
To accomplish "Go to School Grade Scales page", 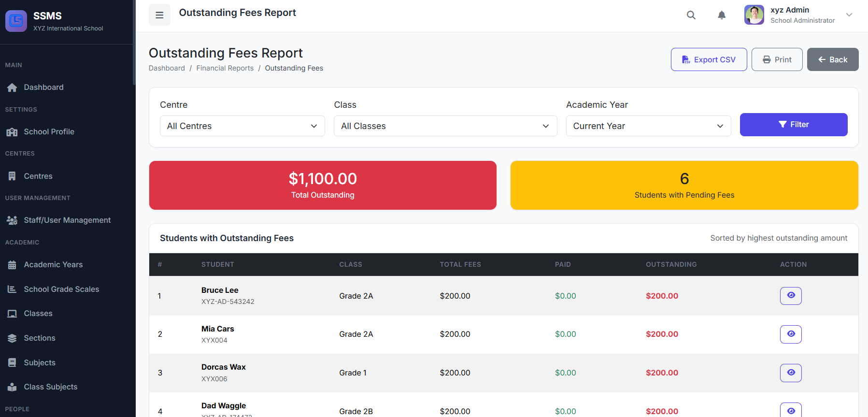I will (61, 289).
